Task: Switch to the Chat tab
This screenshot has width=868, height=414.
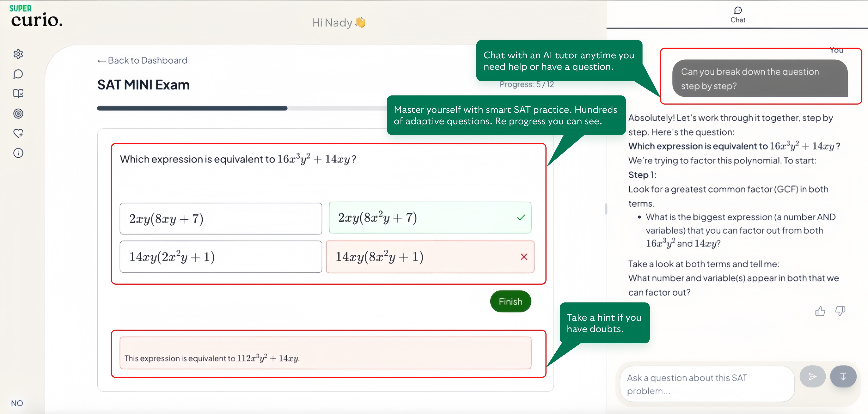Action: click(x=738, y=15)
